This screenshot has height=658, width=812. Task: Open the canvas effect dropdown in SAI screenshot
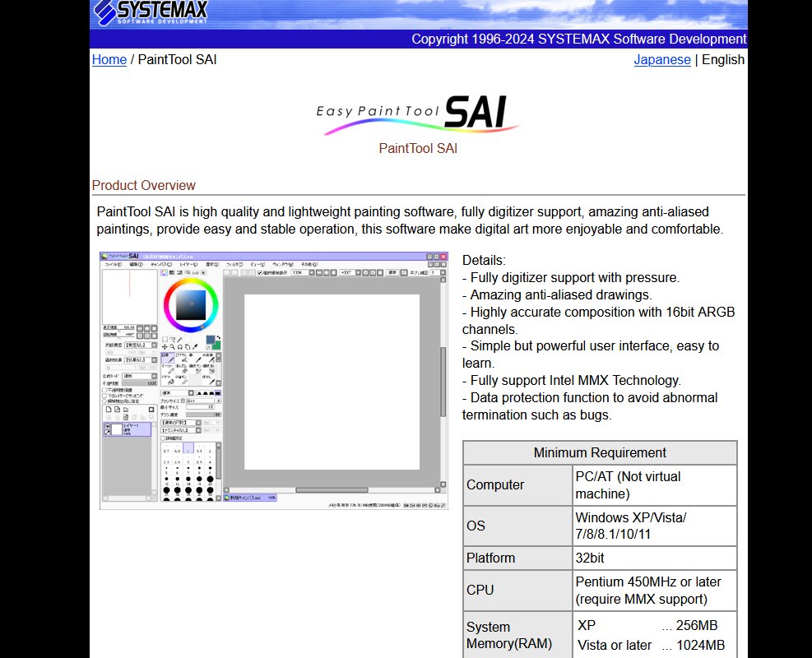(x=141, y=359)
